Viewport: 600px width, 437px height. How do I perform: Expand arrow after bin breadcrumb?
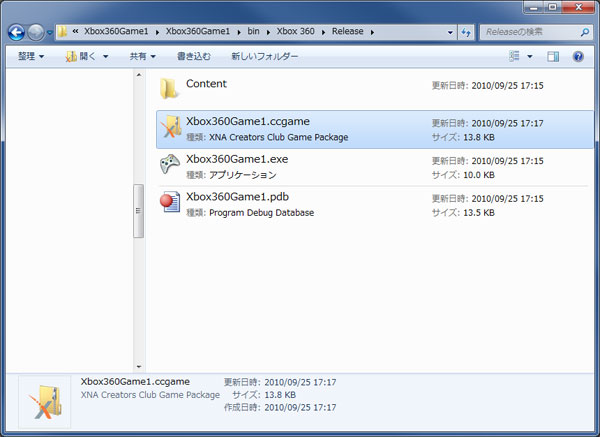268,32
